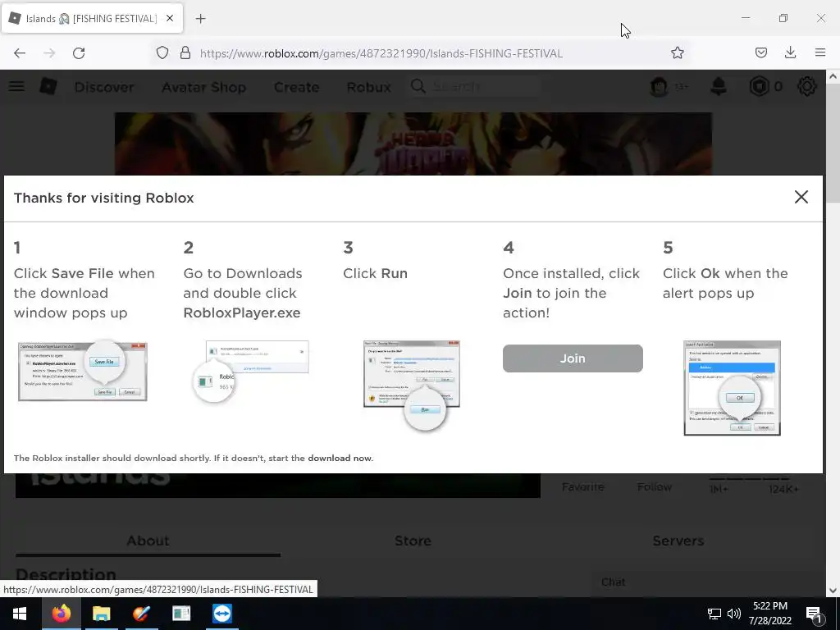This screenshot has height=630, width=840.
Task: Click the Save File illustration thumbnail
Action: [x=83, y=371]
